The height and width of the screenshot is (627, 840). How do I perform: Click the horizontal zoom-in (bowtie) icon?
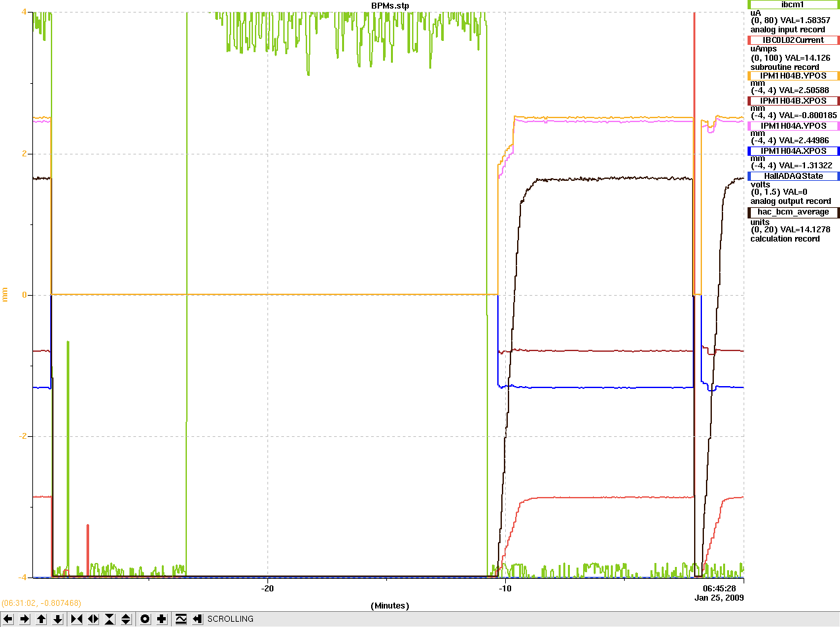pyautogui.click(x=77, y=619)
